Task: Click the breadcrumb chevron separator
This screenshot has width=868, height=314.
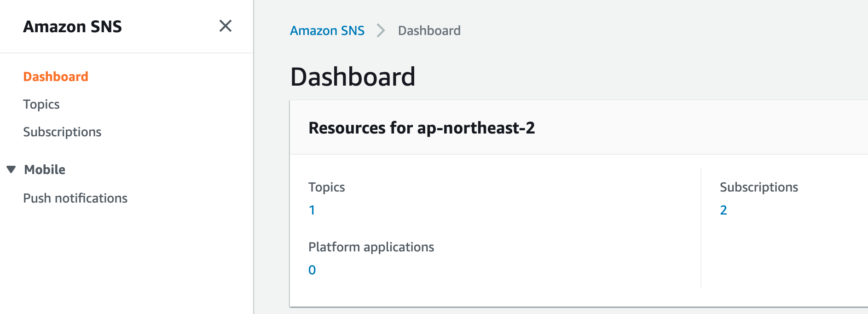Action: click(x=381, y=30)
